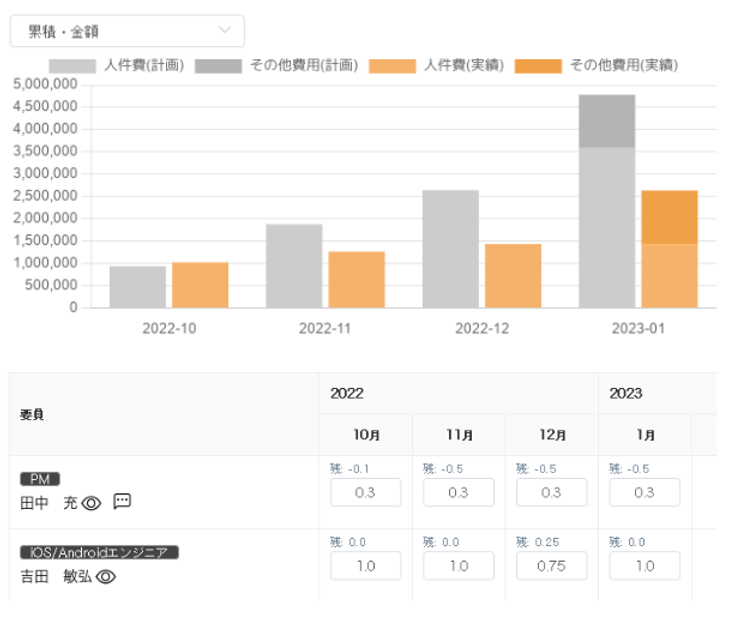Image resolution: width=729 pixels, height=644 pixels.
Task: Open comment icon for 田中 充
Action: tap(122, 501)
